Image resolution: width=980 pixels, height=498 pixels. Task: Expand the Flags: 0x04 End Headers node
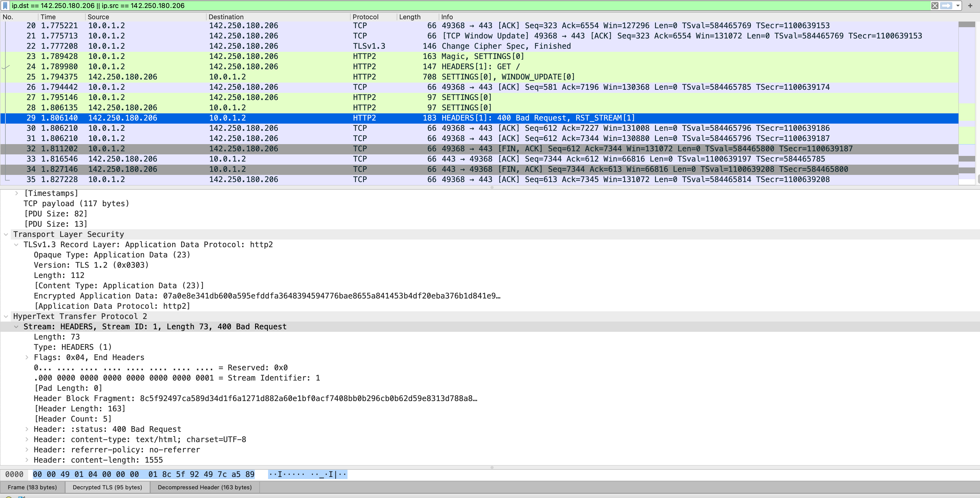pos(27,357)
